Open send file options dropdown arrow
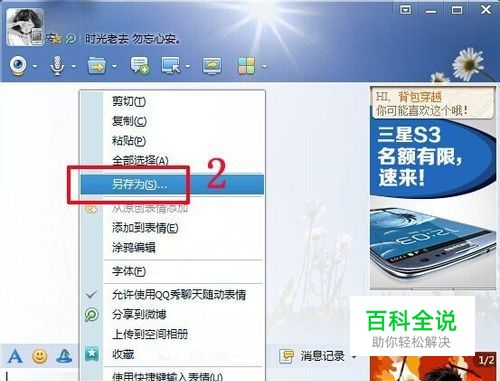This screenshot has height=381, width=500. (114, 67)
